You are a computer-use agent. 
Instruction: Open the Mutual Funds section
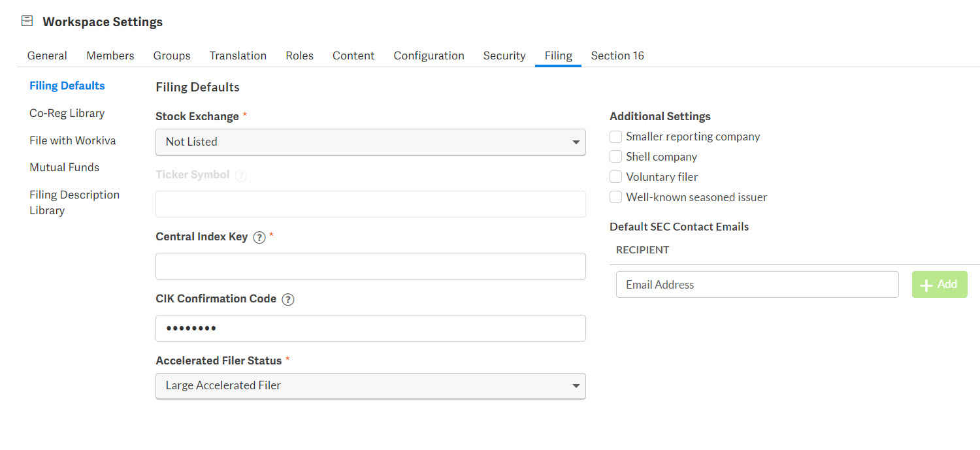64,167
